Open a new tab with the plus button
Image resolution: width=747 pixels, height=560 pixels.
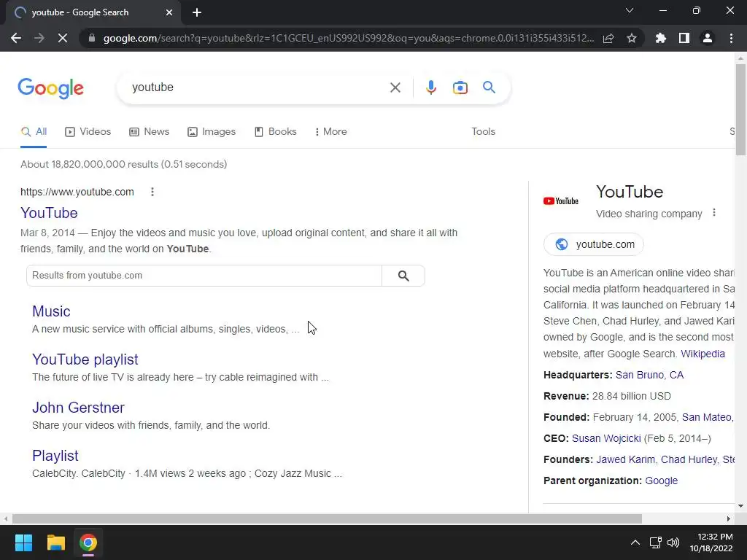[x=197, y=12]
